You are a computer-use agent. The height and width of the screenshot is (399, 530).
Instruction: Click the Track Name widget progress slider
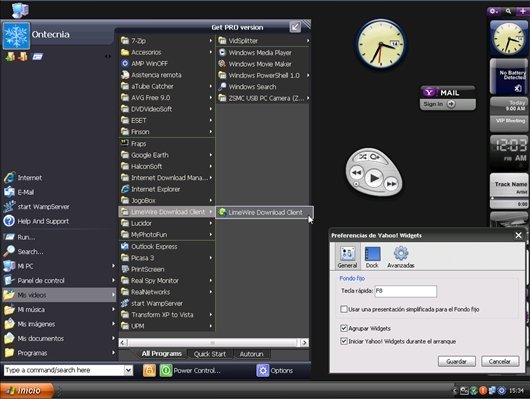[x=509, y=198]
